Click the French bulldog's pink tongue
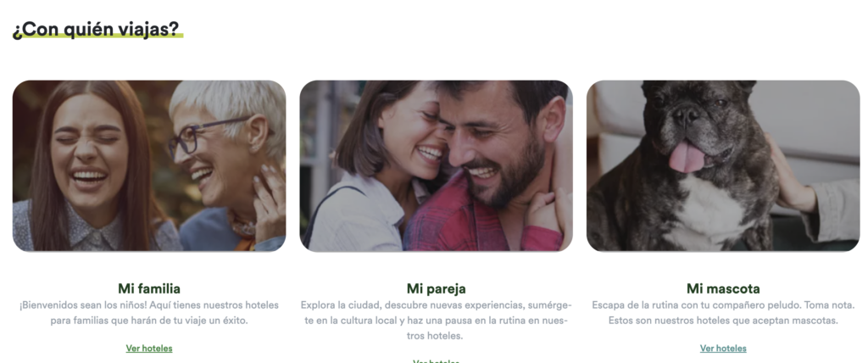This screenshot has width=868, height=363. coord(687,157)
